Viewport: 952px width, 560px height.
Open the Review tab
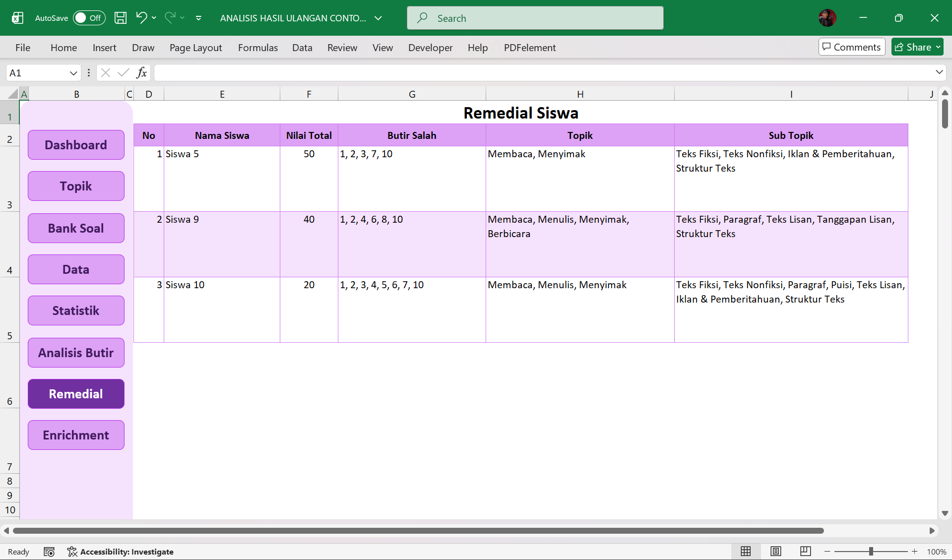click(x=342, y=48)
